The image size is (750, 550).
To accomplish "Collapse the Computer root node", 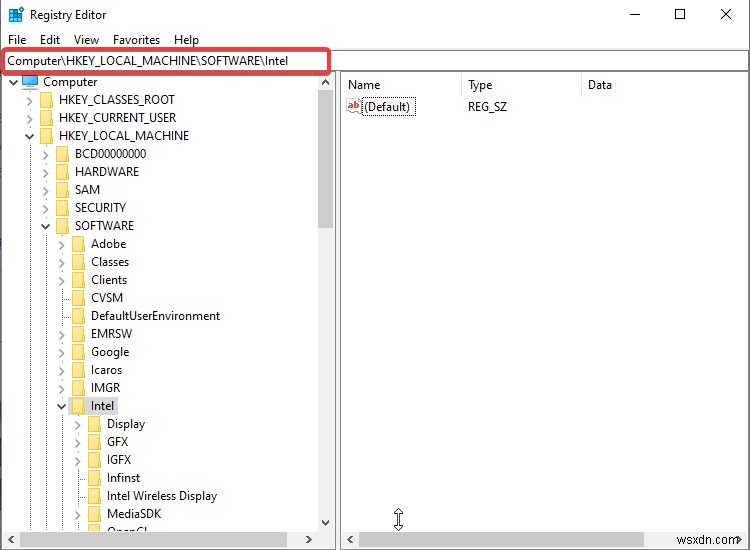I will coord(13,82).
